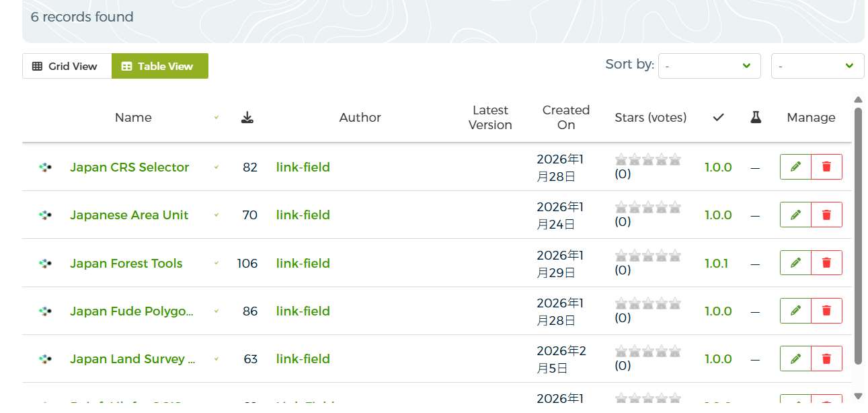
Task: Select the Table View toggle
Action: 159,66
